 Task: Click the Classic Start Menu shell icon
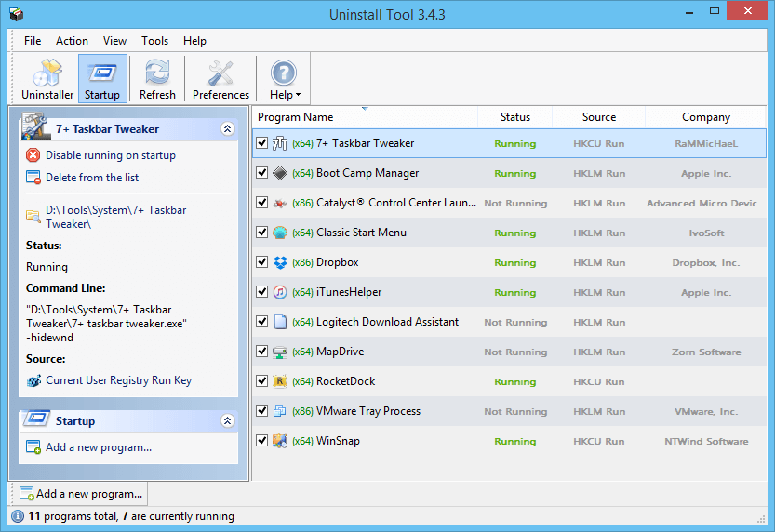click(280, 233)
